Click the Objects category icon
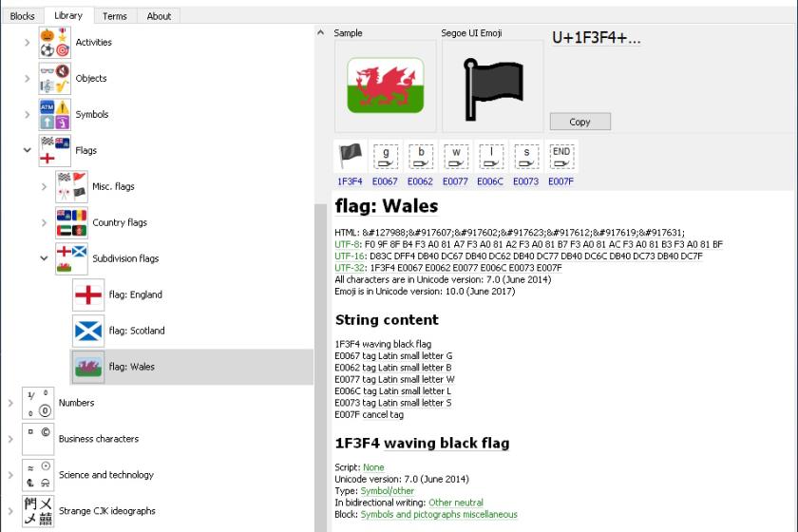Image resolution: width=798 pixels, height=532 pixels. coord(54,79)
